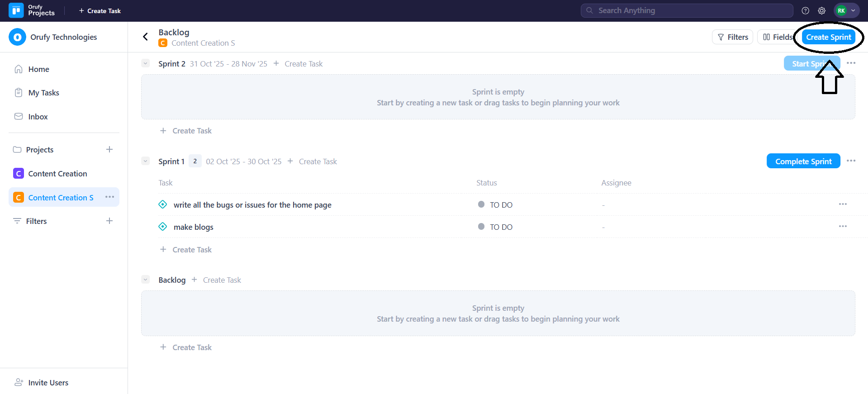868x394 pixels.
Task: Click the Search Anything field
Action: (x=687, y=11)
